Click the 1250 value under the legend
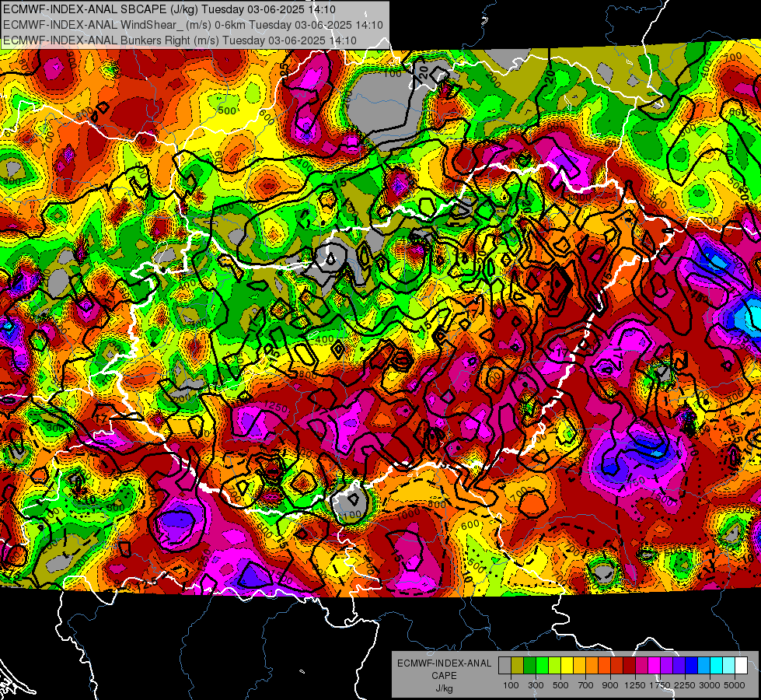 point(635,685)
